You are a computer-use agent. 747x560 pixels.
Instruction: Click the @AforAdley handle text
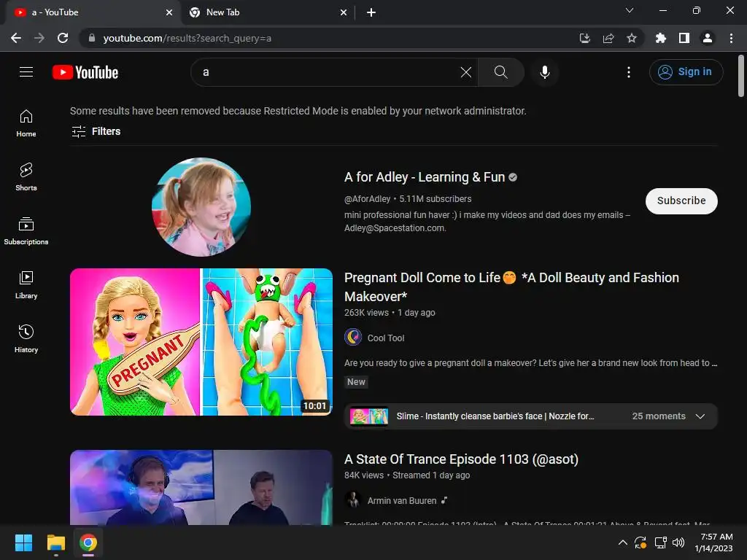[368, 199]
